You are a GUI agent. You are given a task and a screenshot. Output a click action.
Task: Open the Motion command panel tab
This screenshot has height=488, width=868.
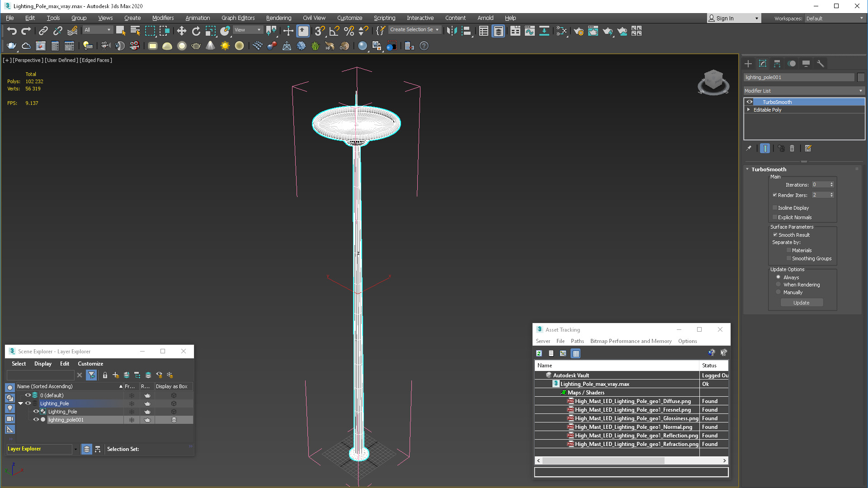pyautogui.click(x=792, y=64)
